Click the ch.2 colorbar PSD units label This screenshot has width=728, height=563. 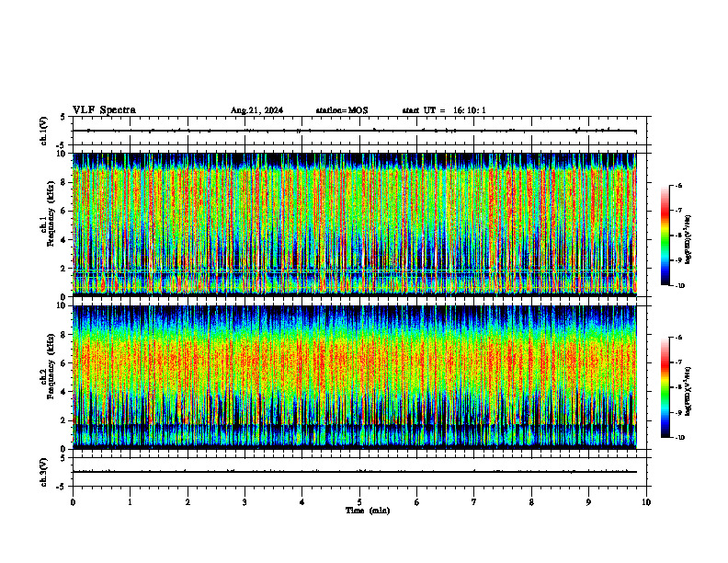(x=688, y=392)
